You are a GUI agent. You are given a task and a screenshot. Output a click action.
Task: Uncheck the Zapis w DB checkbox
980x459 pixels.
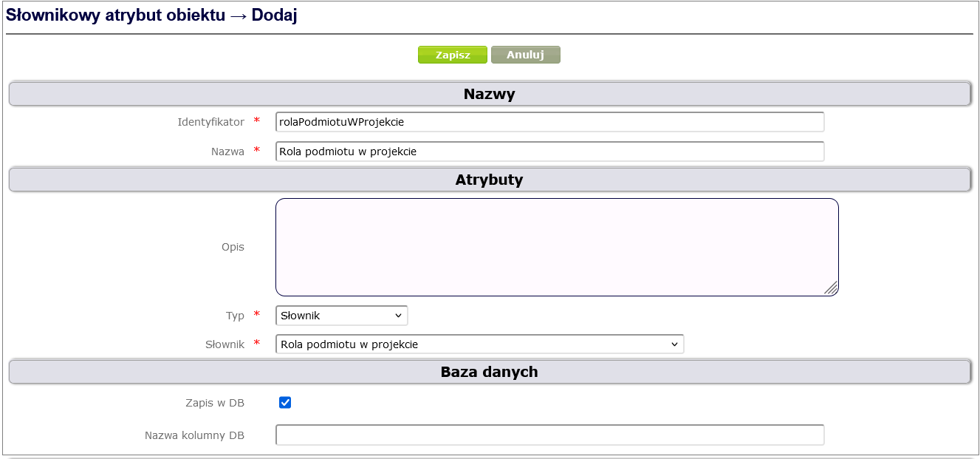285,403
